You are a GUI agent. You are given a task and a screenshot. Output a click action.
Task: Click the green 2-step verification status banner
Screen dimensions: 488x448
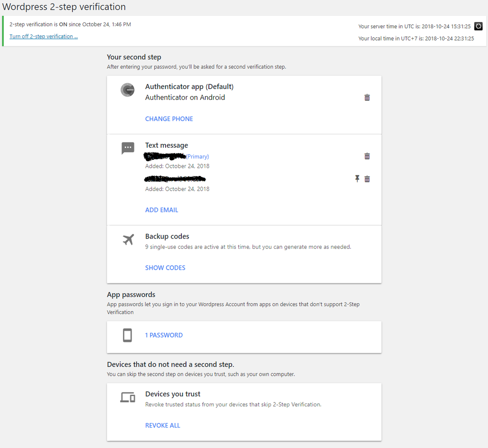[x=70, y=24]
